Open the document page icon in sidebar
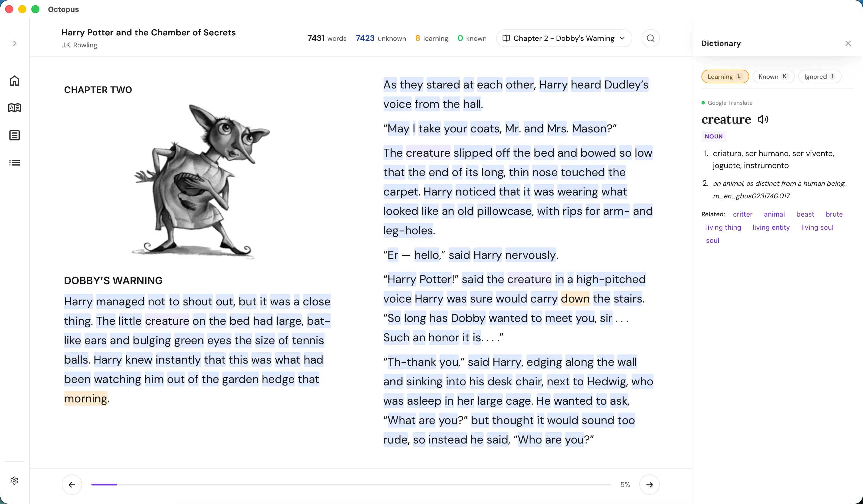 pos(14,135)
